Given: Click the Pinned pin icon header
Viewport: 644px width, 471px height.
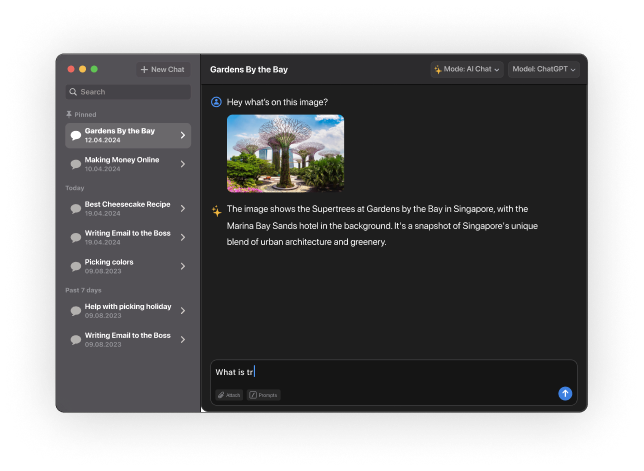Looking at the screenshot, I should point(69,115).
